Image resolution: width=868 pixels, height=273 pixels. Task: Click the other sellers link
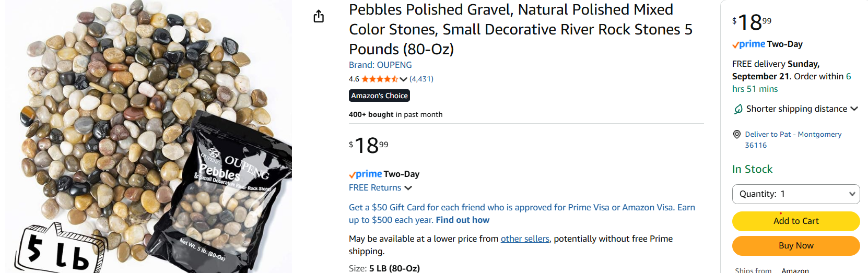click(x=525, y=239)
